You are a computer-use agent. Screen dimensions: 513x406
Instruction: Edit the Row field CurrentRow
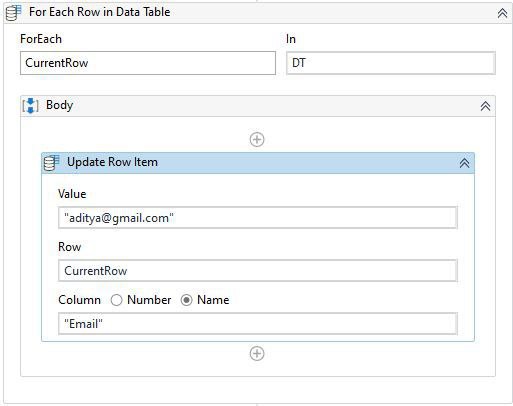pyautogui.click(x=258, y=271)
